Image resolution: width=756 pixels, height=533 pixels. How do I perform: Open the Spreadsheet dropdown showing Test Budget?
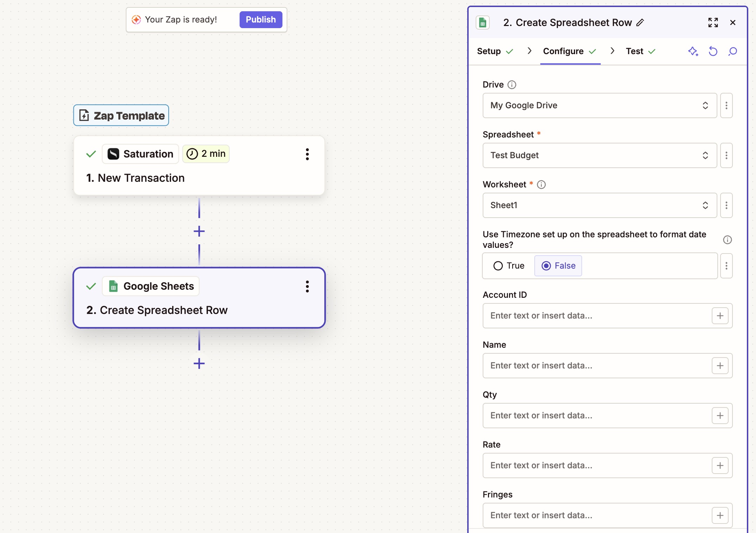coord(600,155)
